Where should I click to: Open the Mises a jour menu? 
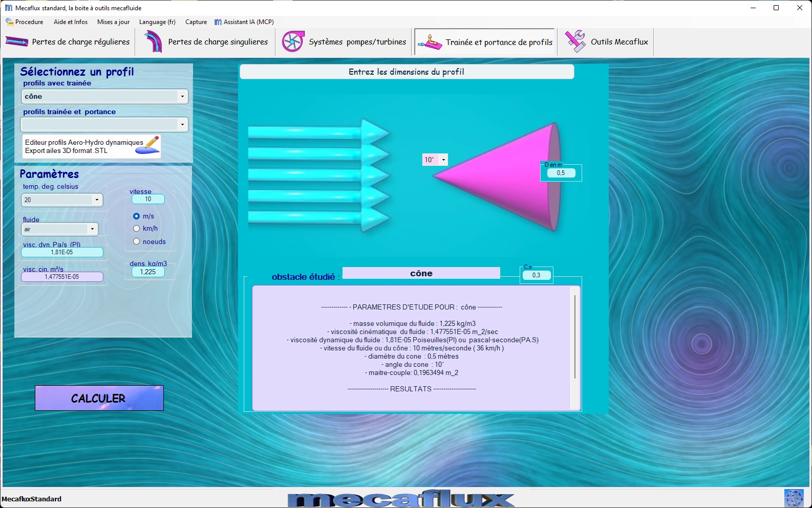coord(113,22)
